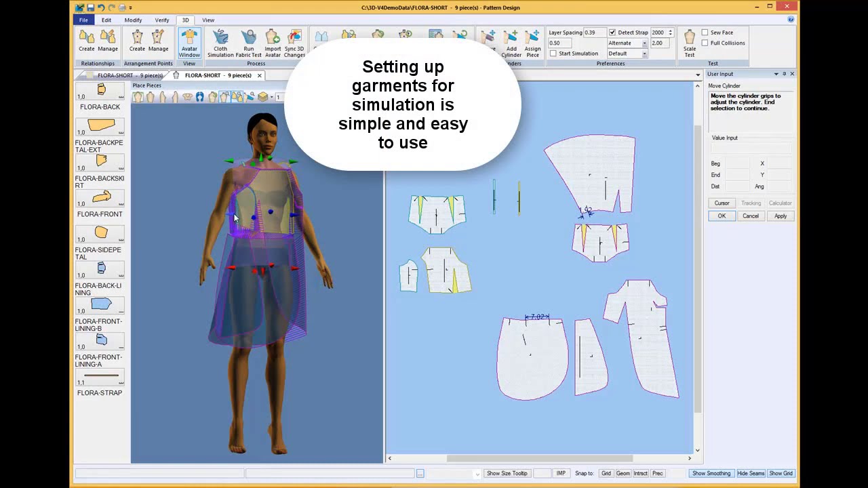The image size is (868, 488).
Task: Select the first avatar front view icon in Place Pieces
Action: [x=138, y=97]
